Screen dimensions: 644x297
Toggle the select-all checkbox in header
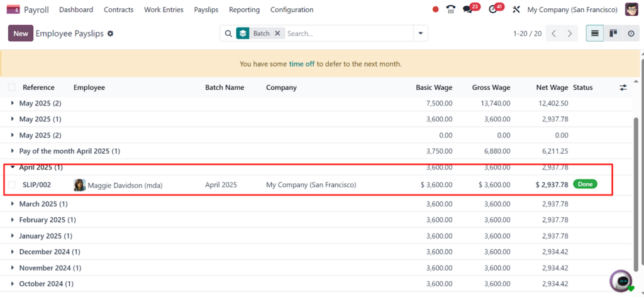11,87
